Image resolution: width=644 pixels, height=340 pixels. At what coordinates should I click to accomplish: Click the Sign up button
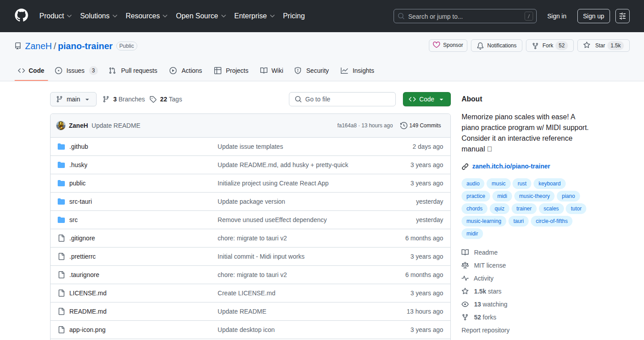(x=593, y=16)
